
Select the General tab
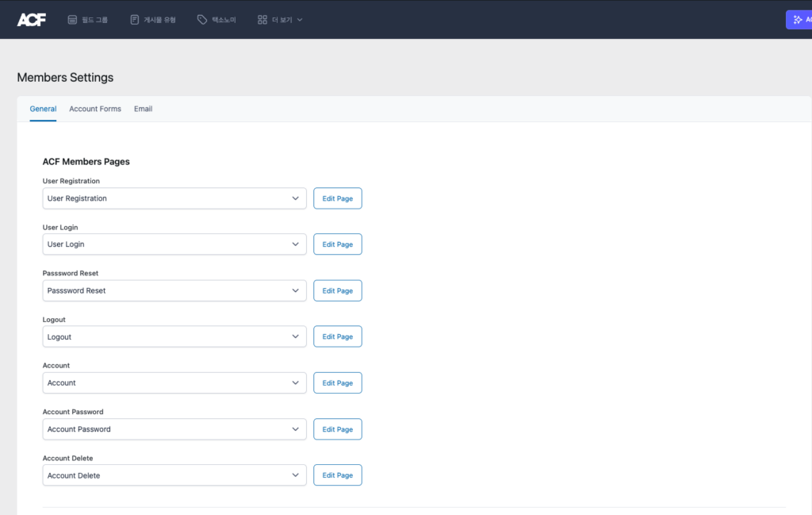pos(43,109)
